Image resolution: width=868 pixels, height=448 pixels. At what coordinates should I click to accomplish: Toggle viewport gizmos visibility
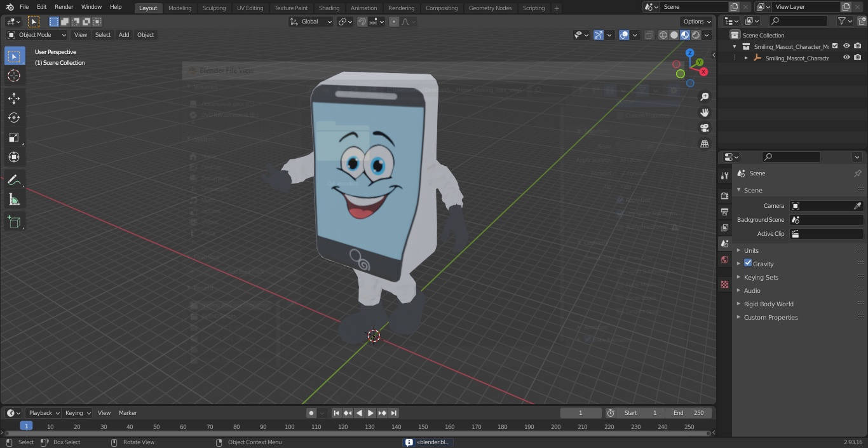click(x=599, y=35)
